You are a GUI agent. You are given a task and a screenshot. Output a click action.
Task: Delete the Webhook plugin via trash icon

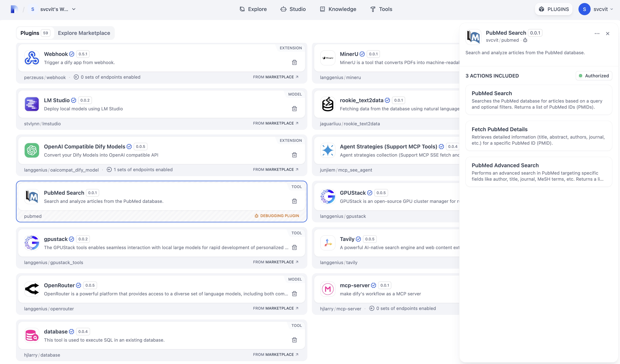click(294, 63)
